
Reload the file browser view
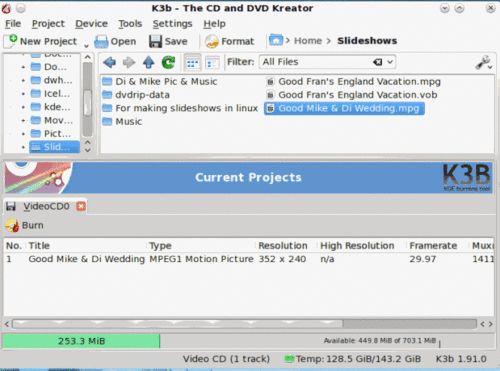coord(168,62)
